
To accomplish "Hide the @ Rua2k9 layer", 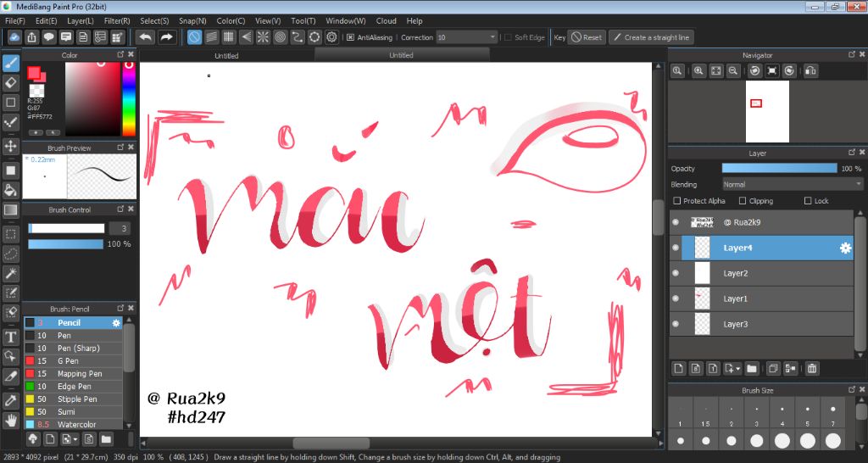I will point(676,222).
